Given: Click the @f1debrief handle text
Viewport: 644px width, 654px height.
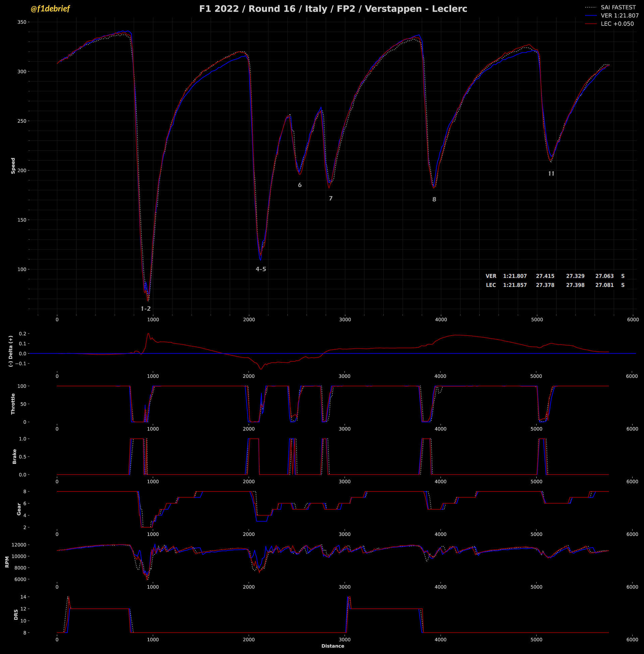Looking at the screenshot, I should tap(50, 9).
